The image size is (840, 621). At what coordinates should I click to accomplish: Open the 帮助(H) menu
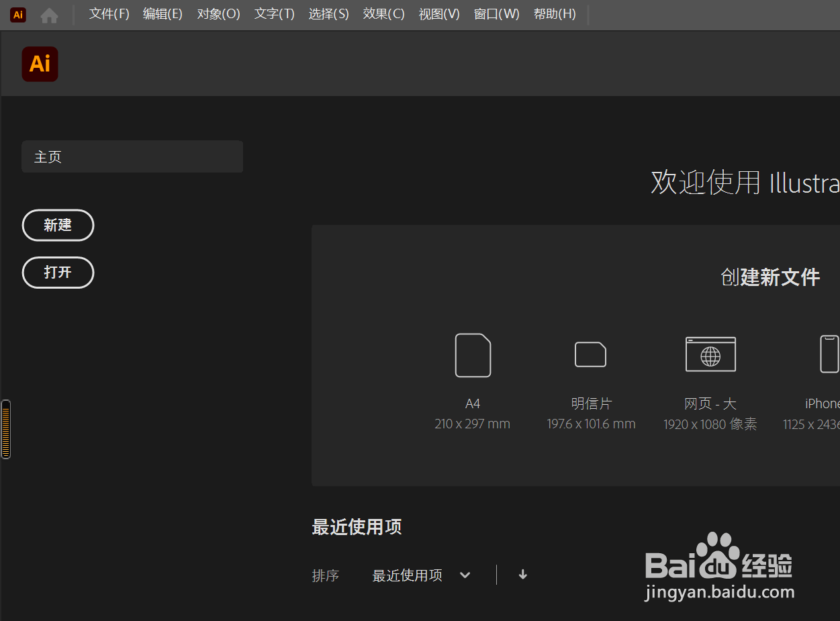point(555,14)
